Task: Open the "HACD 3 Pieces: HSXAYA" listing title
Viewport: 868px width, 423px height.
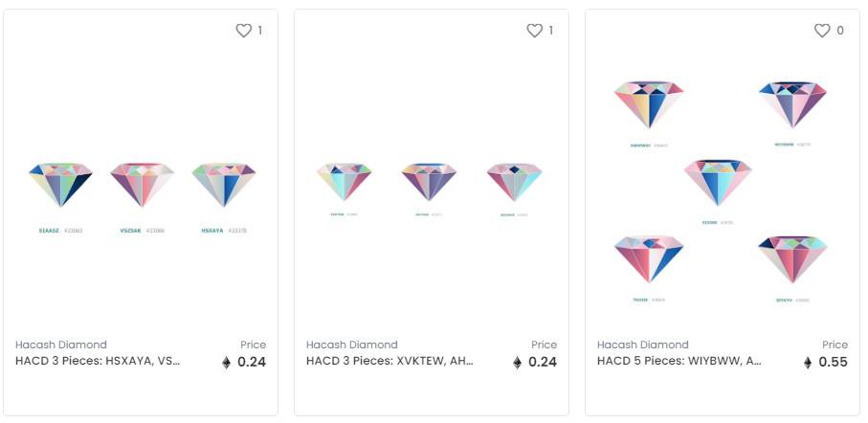Action: pyautogui.click(x=98, y=362)
